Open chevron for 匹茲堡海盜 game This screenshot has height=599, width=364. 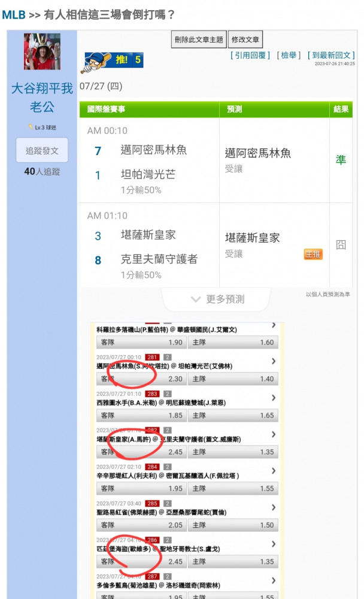click(x=274, y=544)
